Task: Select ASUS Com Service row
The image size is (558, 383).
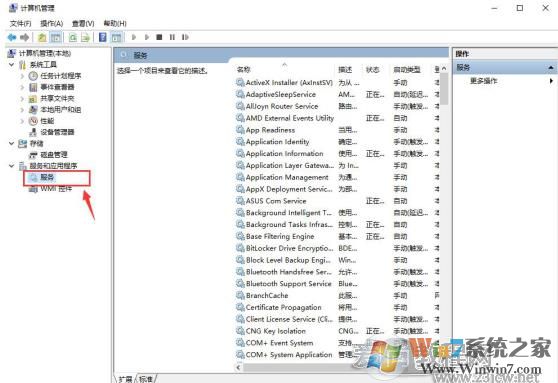Action: point(338,201)
